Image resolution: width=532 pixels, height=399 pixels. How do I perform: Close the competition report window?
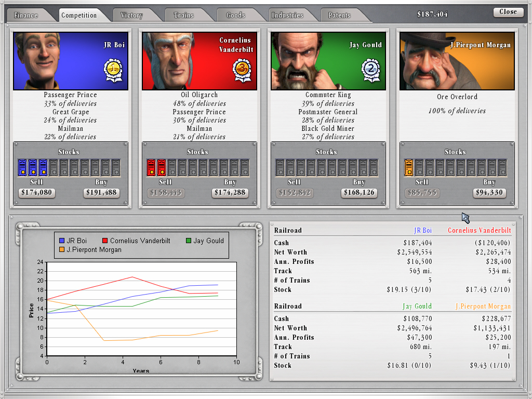pos(508,12)
